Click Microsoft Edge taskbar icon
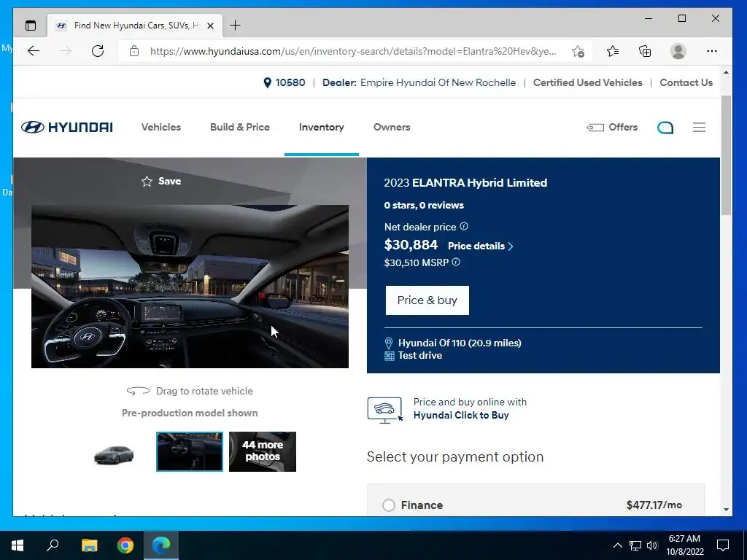 [161, 545]
